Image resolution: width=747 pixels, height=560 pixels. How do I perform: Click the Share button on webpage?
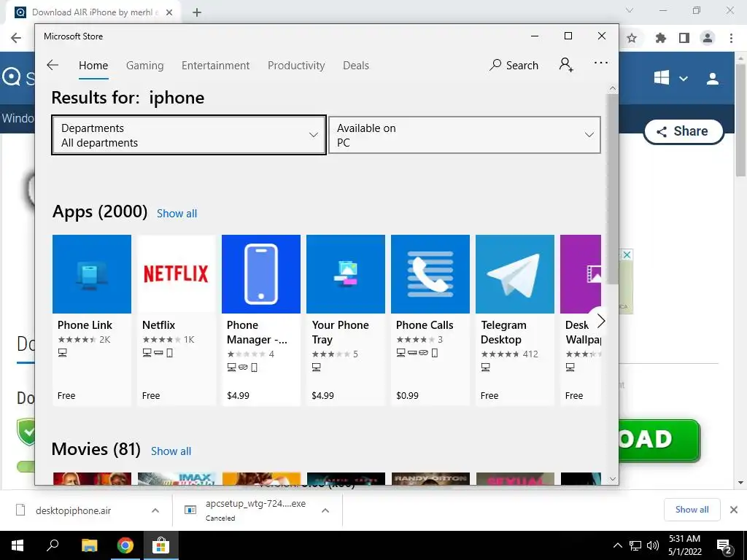tap(683, 131)
